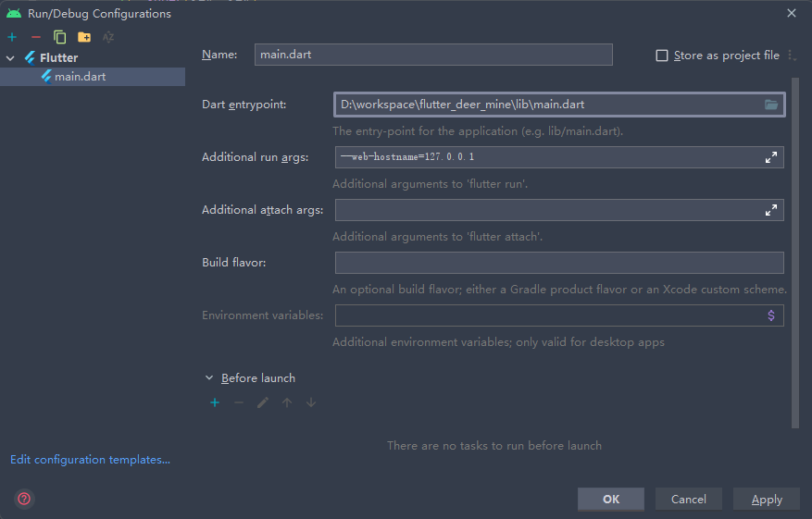
Task: Remove the before launch task
Action: click(239, 402)
